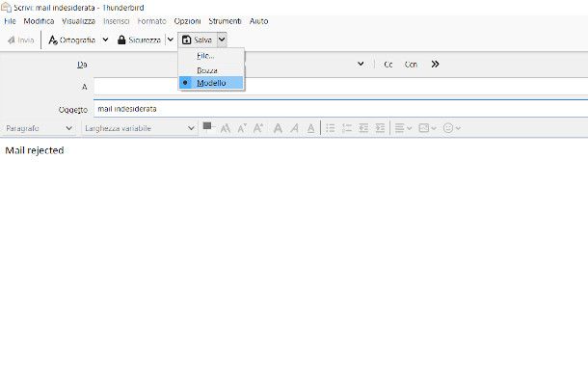Click the A recipient field
Viewport: 588px width, 373px height.
pos(340,87)
